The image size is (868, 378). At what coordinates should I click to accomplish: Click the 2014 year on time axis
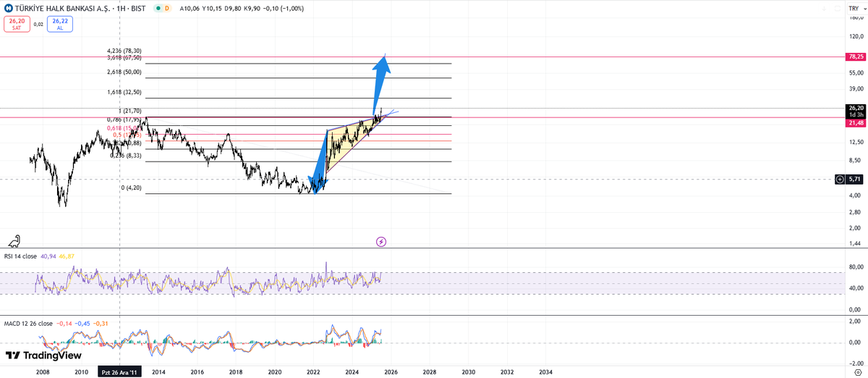tap(158, 371)
